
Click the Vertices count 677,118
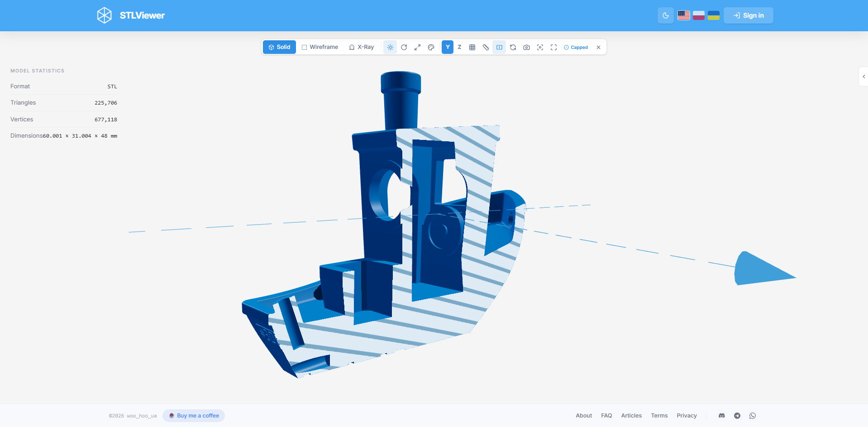[x=106, y=120]
